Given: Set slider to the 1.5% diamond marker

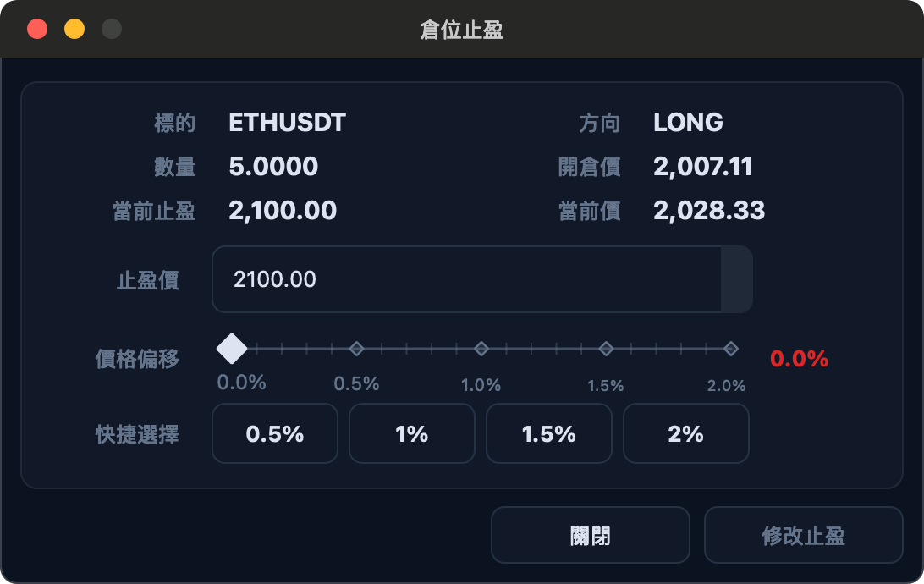Looking at the screenshot, I should pos(607,349).
